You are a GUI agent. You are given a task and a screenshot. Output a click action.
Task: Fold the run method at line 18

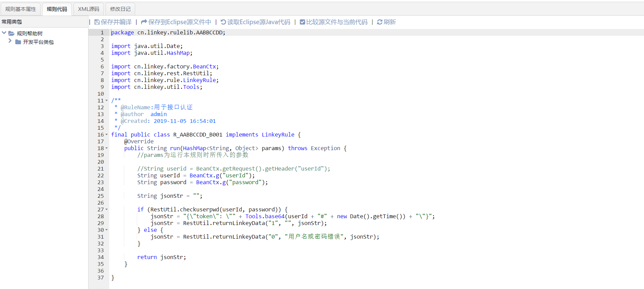(107, 148)
